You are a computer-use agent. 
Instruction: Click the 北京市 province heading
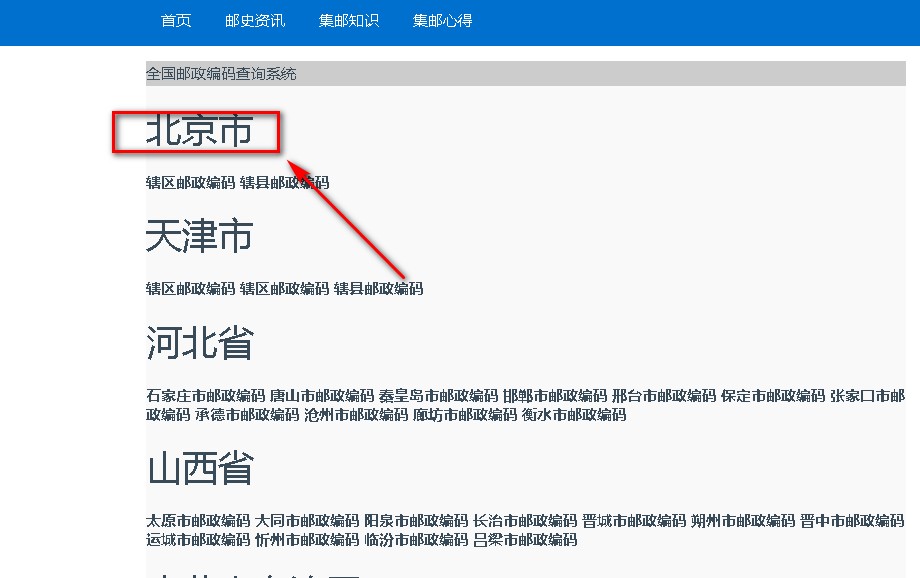pyautogui.click(x=198, y=130)
